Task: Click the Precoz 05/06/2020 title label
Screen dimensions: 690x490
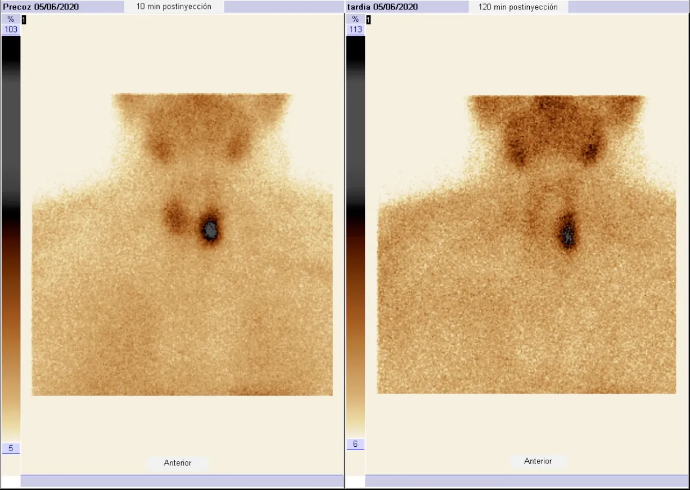Action: 41,7
